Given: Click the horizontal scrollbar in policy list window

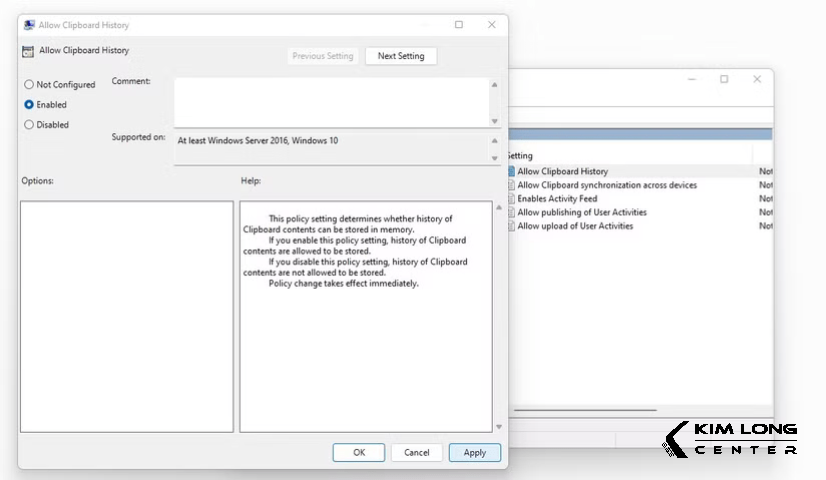Looking at the screenshot, I should 585,410.
